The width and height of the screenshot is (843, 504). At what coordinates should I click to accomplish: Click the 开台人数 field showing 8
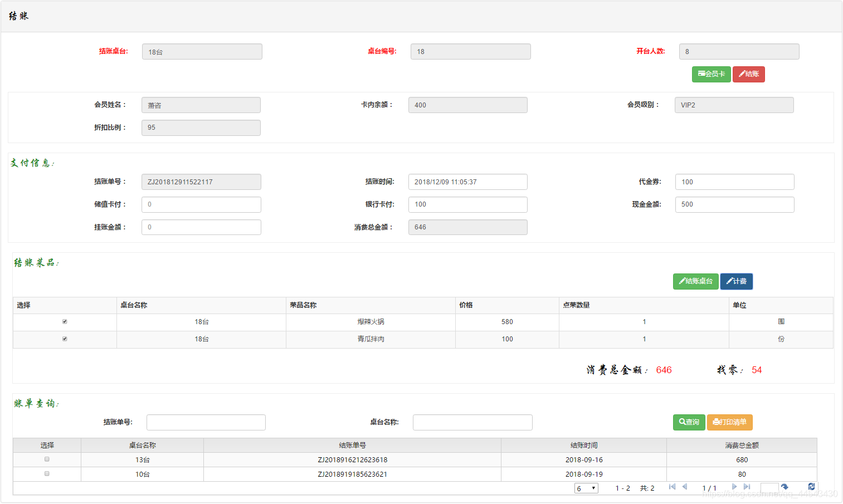click(x=739, y=52)
